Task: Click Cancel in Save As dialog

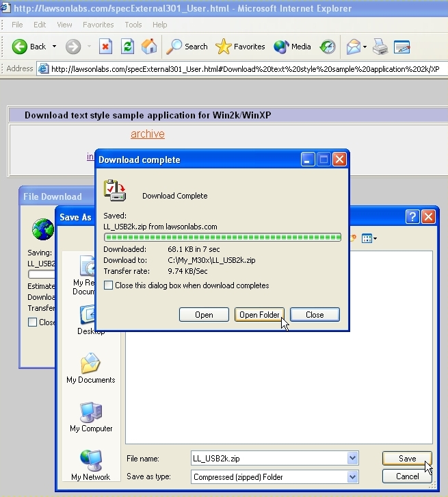Action: tap(407, 476)
